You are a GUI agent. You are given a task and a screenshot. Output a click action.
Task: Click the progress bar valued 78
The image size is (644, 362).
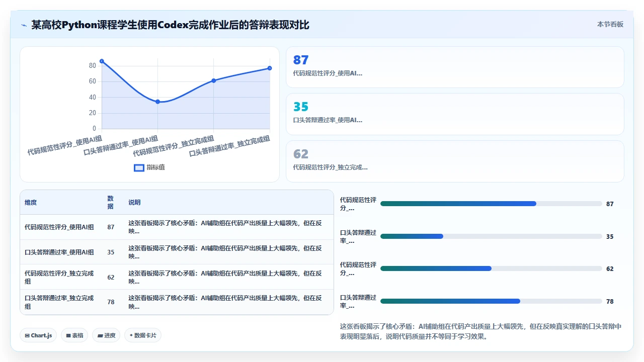[x=491, y=301]
